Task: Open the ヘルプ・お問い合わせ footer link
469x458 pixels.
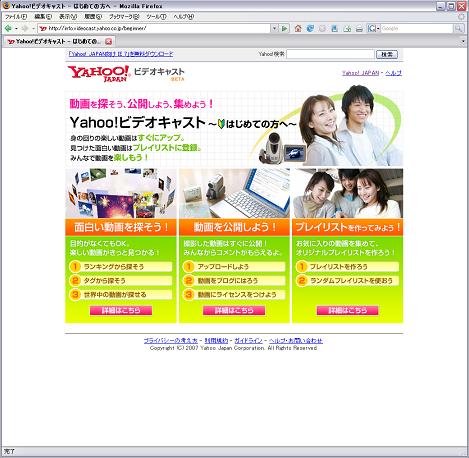Action: pos(296,341)
